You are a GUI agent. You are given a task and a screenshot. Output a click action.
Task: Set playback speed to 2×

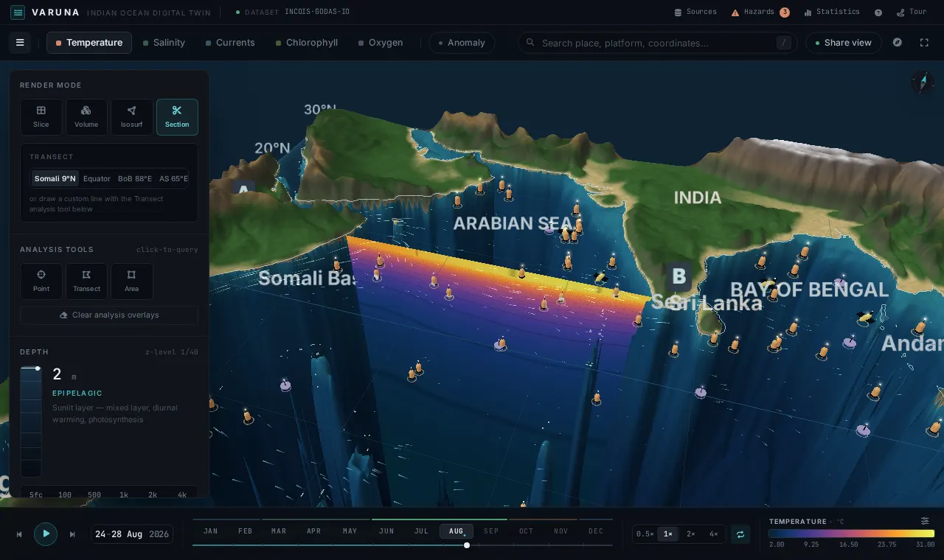click(x=691, y=534)
